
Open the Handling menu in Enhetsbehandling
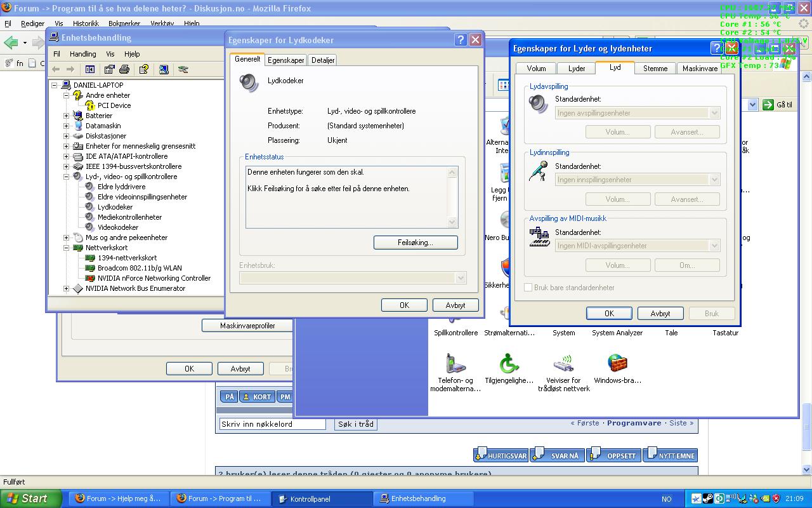coord(82,54)
